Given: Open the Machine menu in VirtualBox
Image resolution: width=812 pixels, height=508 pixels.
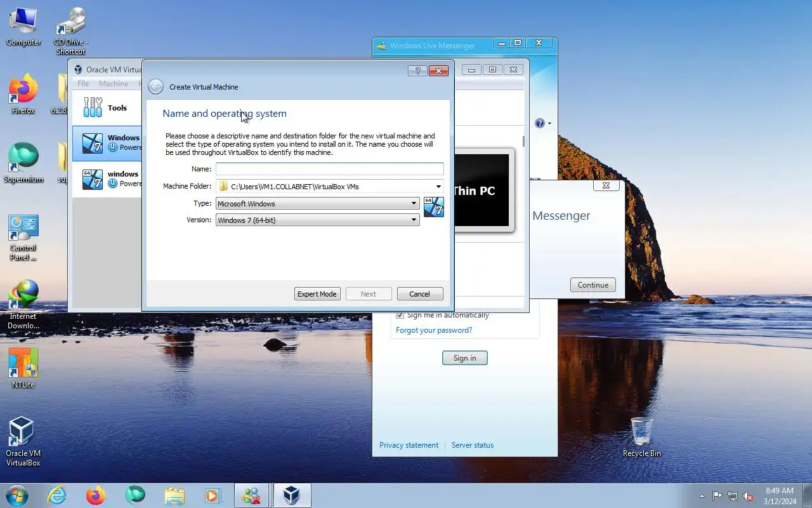Looking at the screenshot, I should click(x=114, y=84).
